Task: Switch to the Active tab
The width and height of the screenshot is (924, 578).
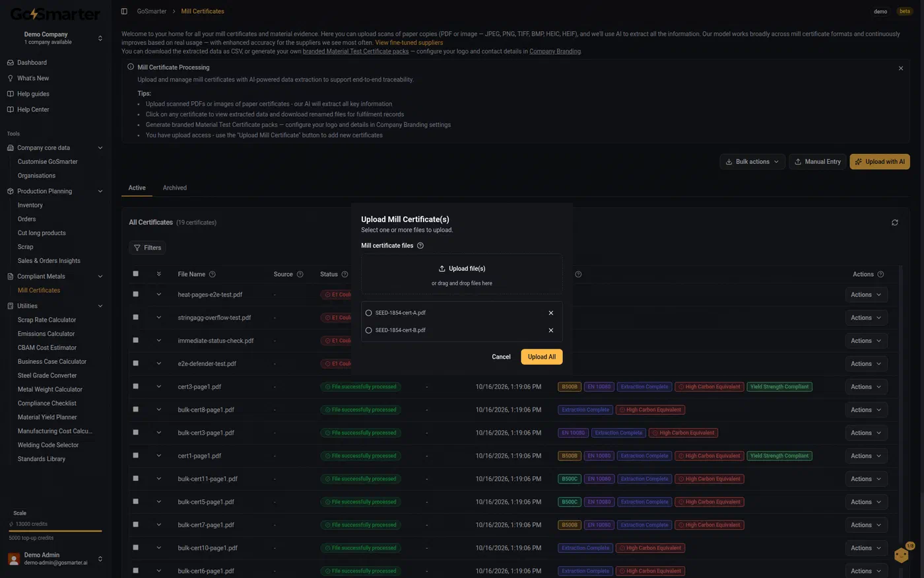Action: coord(137,188)
